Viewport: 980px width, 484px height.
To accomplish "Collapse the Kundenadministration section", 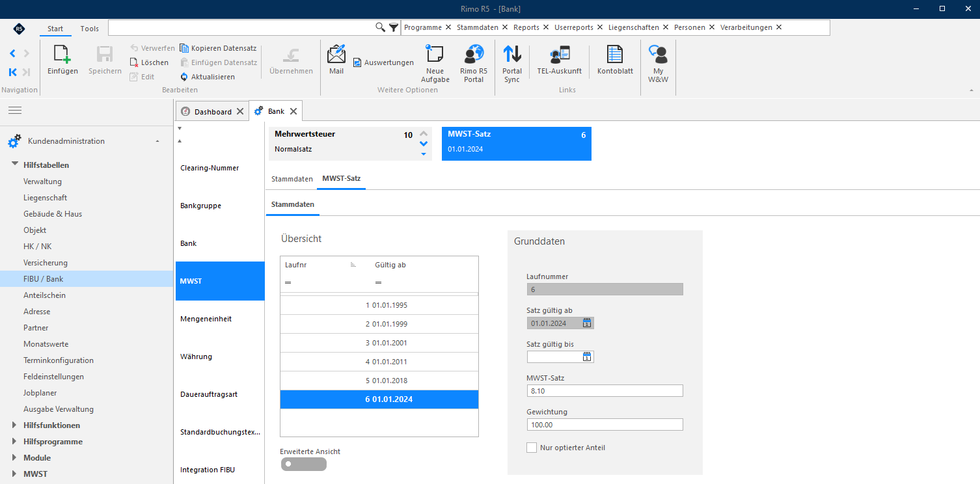I will 157,141.
